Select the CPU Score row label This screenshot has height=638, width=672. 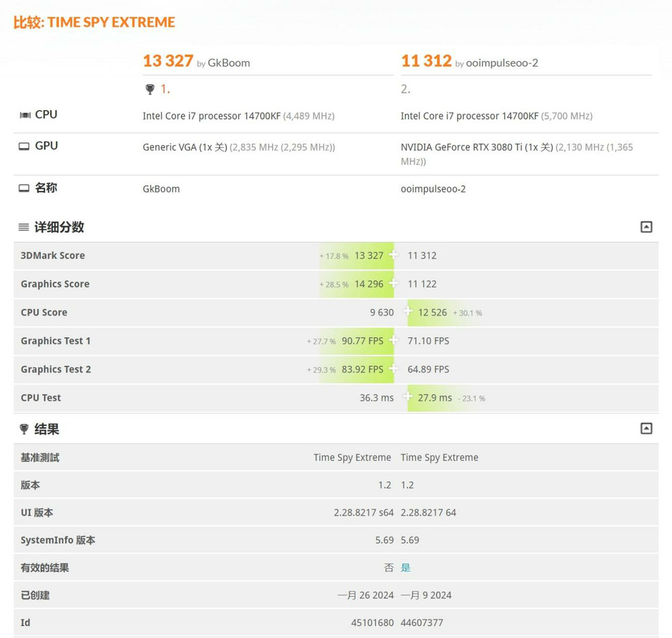[44, 312]
